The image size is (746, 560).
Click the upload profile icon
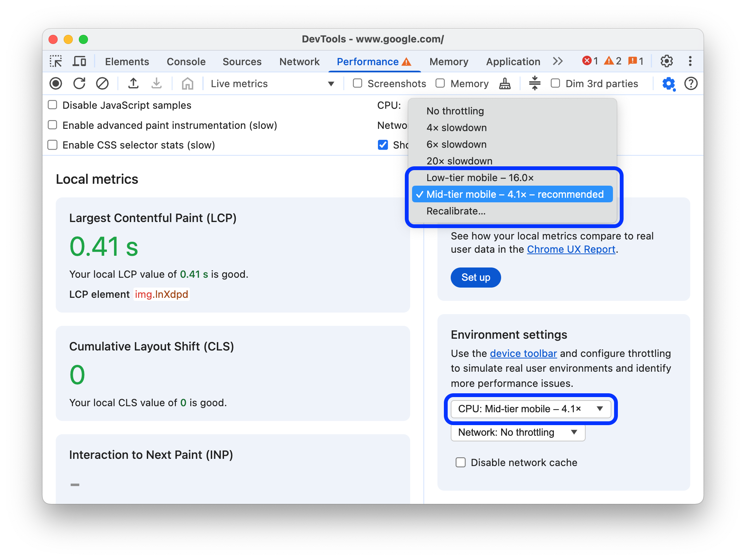click(131, 83)
